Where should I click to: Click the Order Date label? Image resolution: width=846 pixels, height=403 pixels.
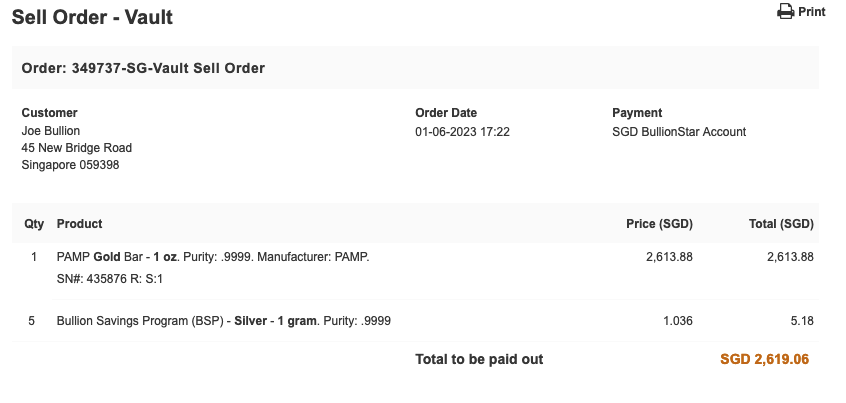coord(446,113)
